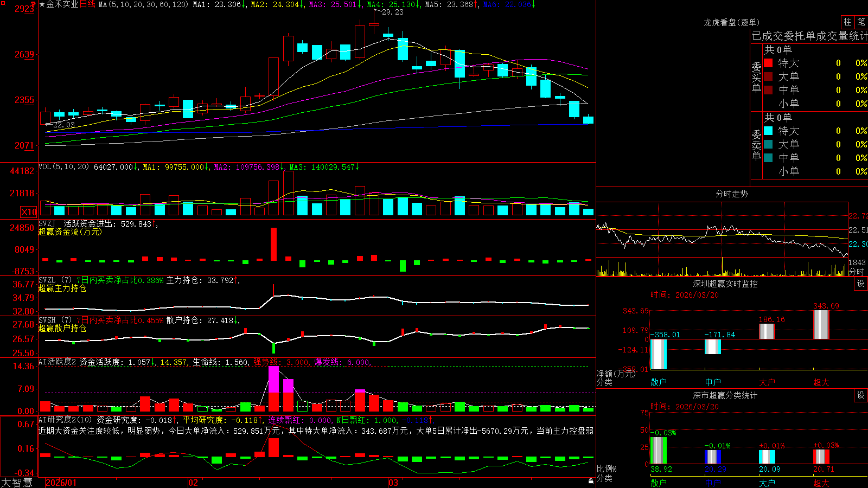Click the lock icon on the date axis
868x488 pixels.
pos(591,481)
